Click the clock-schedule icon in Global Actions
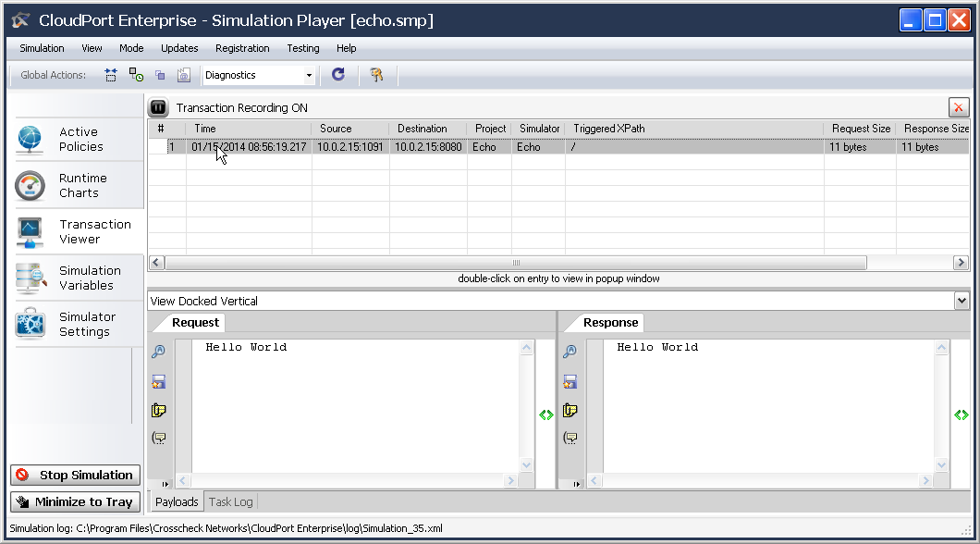The image size is (980, 544). pos(136,75)
